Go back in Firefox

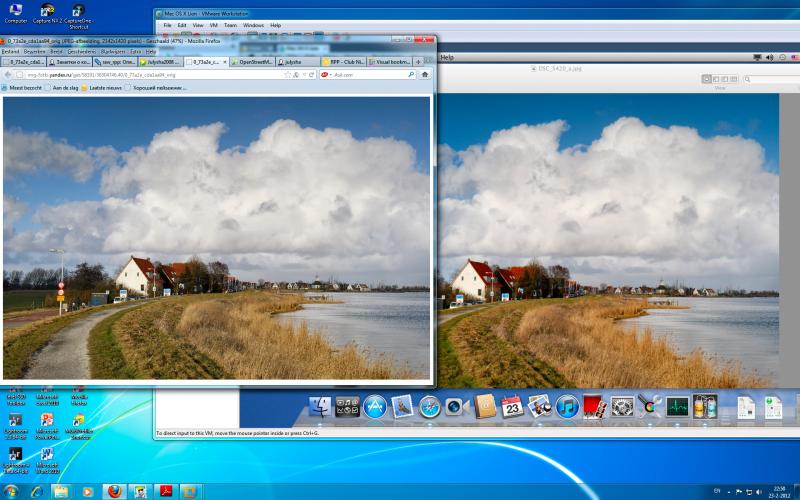(8, 74)
